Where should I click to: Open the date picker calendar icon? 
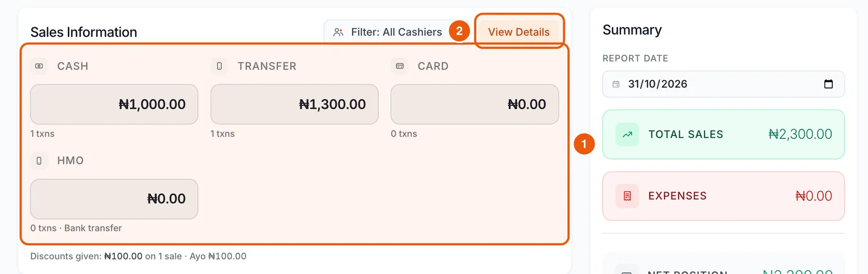828,84
